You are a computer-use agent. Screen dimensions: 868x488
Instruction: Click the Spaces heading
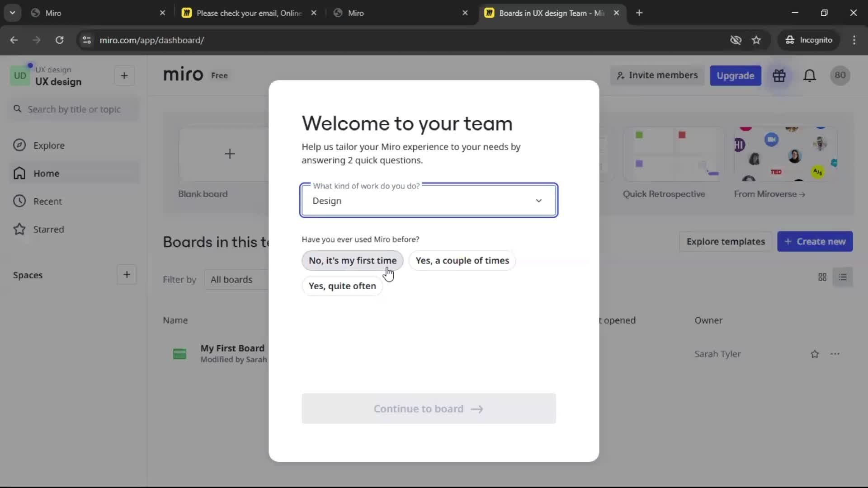[x=28, y=275]
